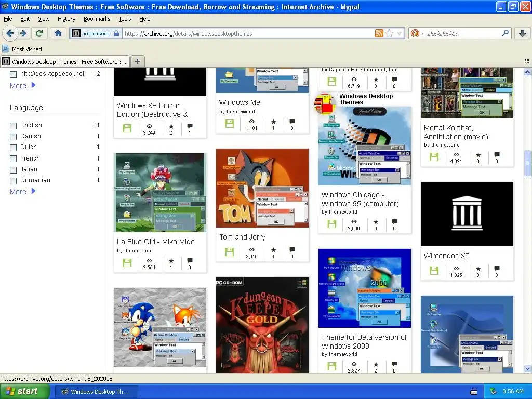The height and width of the screenshot is (399, 532).
Task: Tick the http://desktopdecor.net checkbox
Action: (13, 74)
